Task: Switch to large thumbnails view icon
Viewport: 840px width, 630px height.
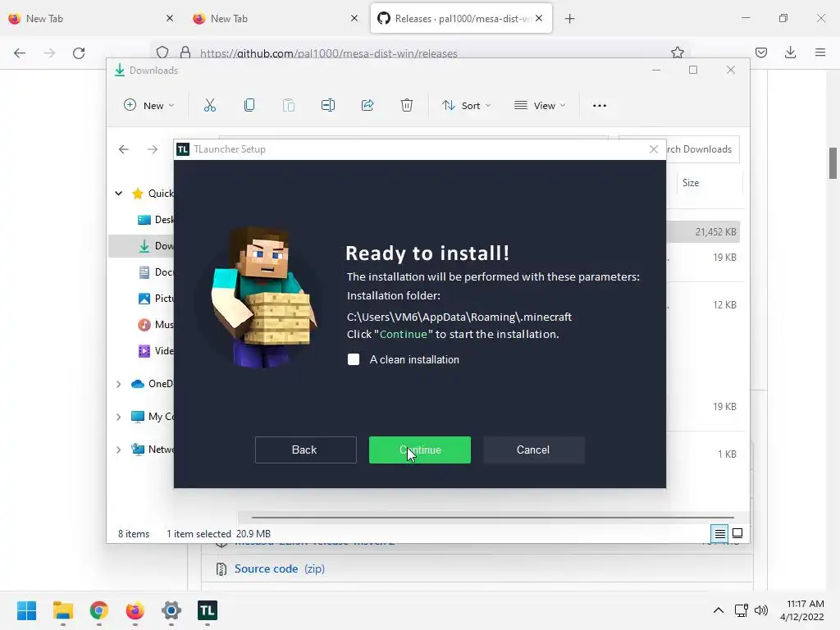Action: [x=737, y=533]
